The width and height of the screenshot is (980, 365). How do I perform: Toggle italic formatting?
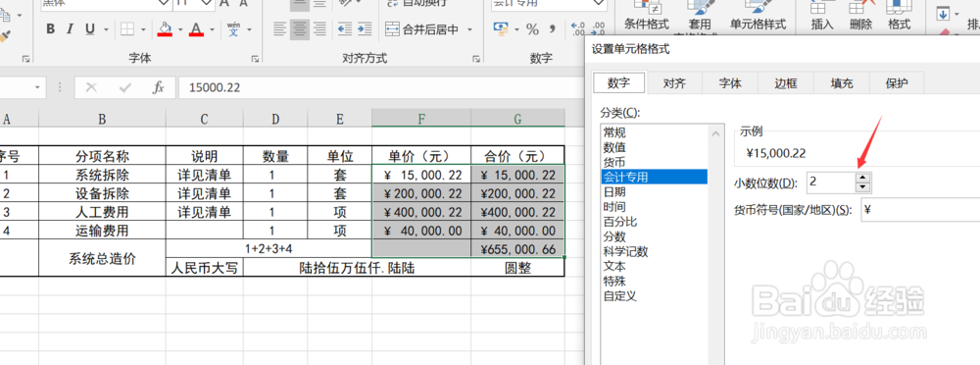coord(70,28)
